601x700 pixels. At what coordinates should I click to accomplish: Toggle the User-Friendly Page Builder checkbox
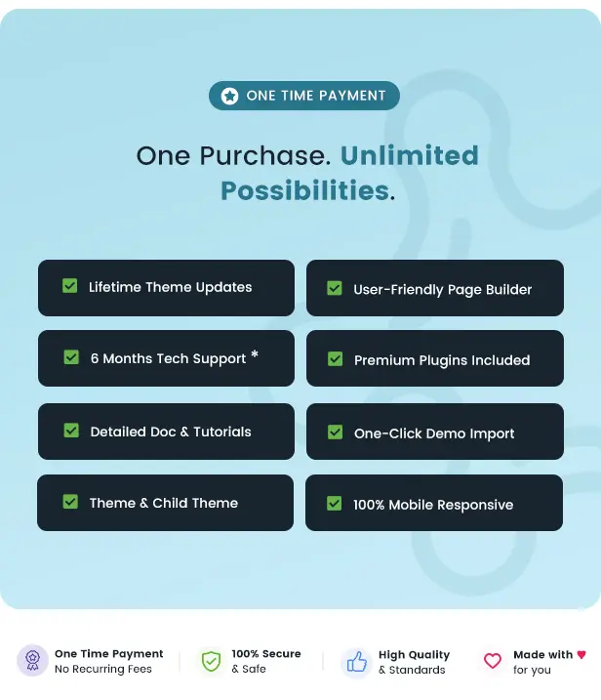pos(335,288)
